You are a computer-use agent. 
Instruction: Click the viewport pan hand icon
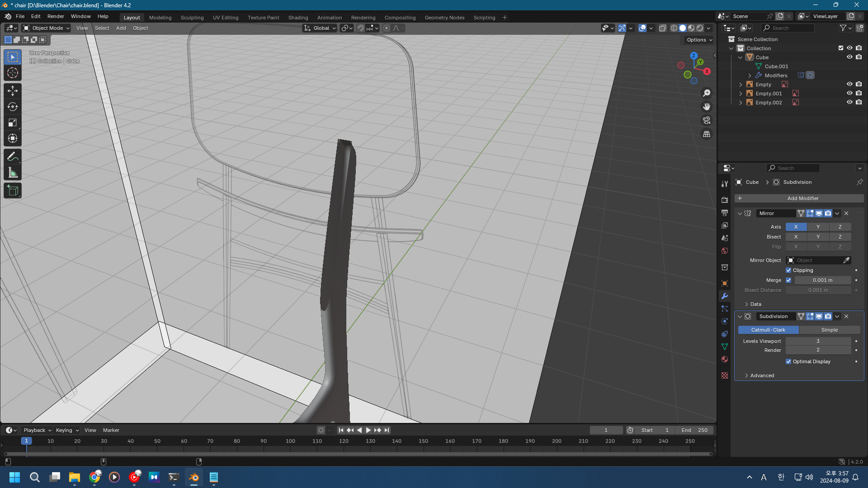[x=707, y=107]
